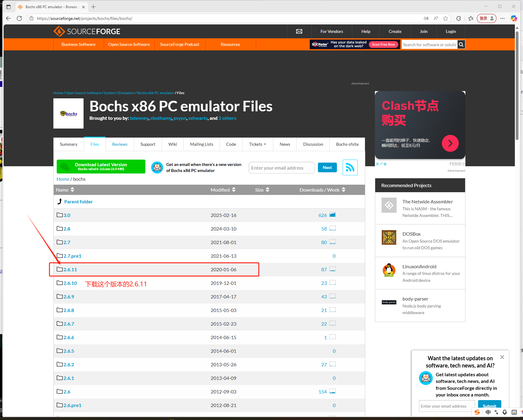Open the Resources menu
523x420 pixels.
[x=230, y=44]
